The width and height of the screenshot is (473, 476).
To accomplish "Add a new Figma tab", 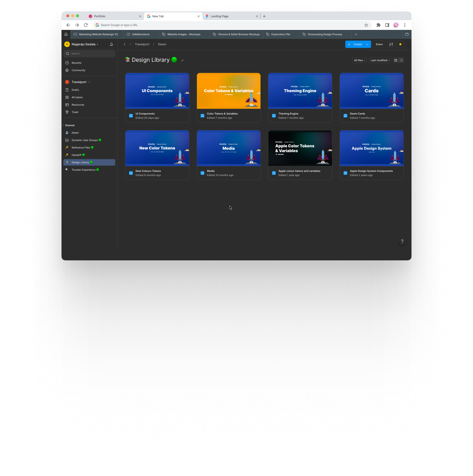I will 356,34.
